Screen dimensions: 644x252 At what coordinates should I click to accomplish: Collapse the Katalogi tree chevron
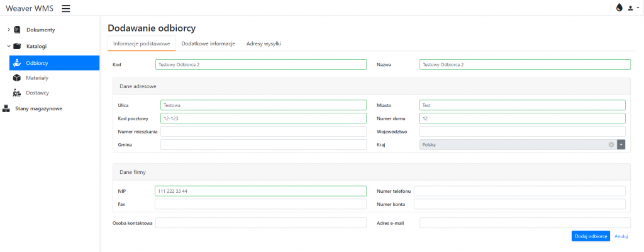(x=9, y=46)
